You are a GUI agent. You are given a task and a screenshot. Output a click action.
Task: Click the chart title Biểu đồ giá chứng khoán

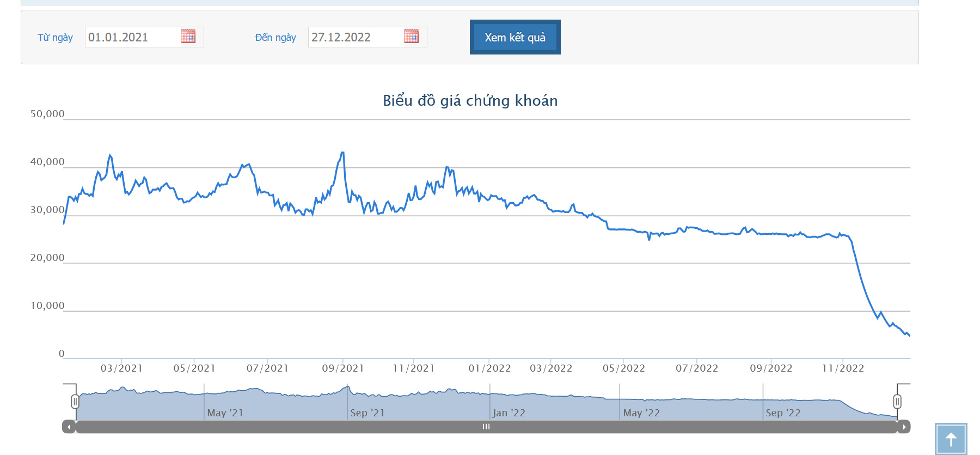tap(470, 101)
